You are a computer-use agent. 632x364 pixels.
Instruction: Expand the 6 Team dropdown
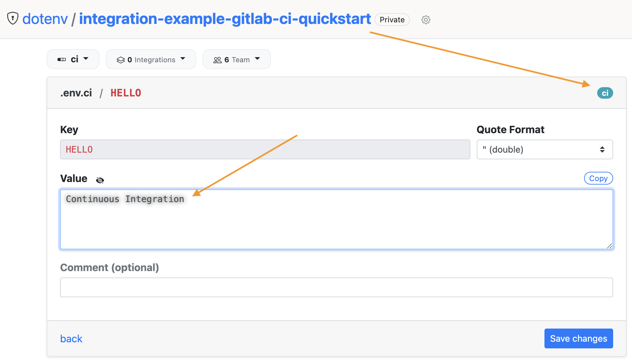point(237,59)
